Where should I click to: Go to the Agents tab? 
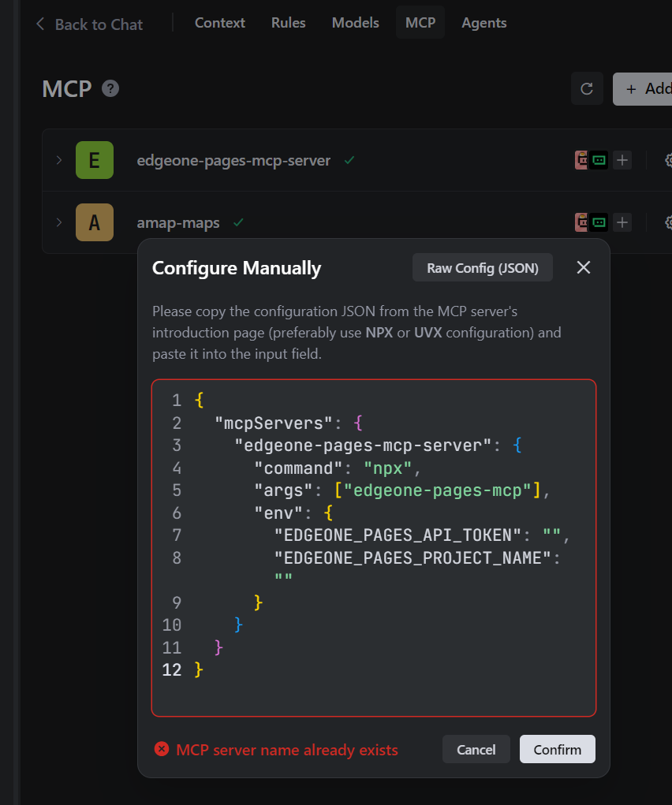click(x=484, y=23)
